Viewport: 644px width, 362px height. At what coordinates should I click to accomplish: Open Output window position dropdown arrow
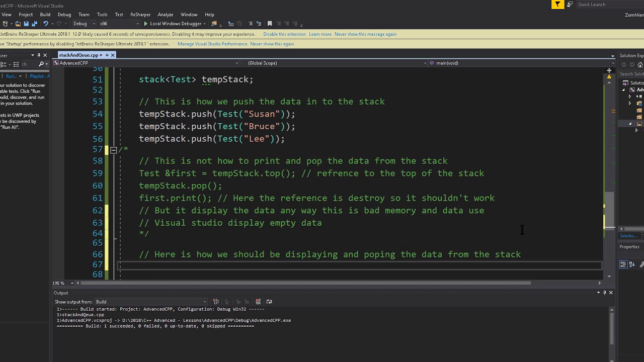click(599, 293)
